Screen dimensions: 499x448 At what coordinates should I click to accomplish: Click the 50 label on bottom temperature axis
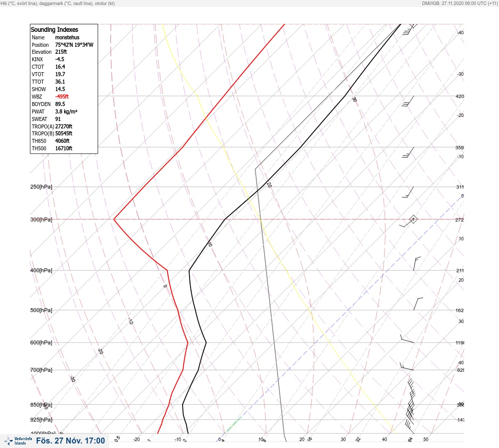(x=426, y=440)
